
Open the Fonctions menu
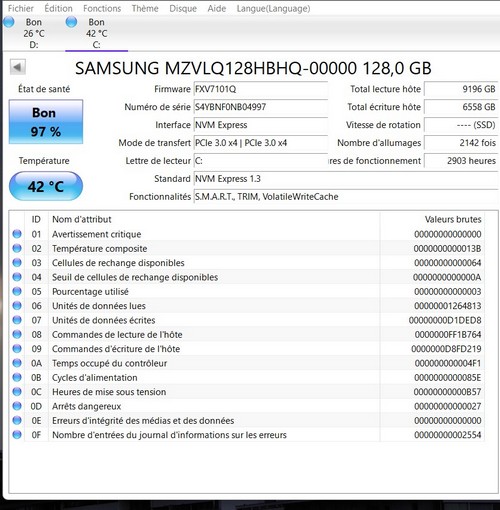pyautogui.click(x=102, y=8)
